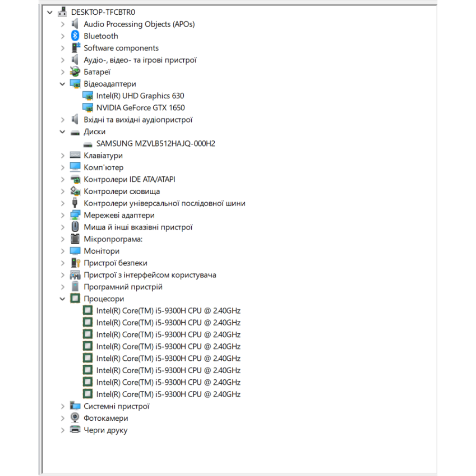This screenshot has width=476, height=476.
Task: Select the Пристрої безпеки label
Action: (x=115, y=263)
